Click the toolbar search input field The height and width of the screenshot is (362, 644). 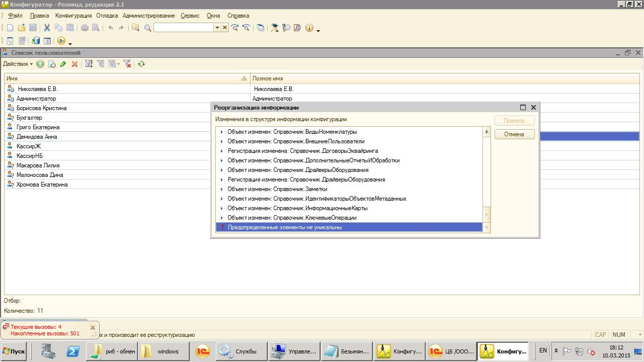coord(184,28)
